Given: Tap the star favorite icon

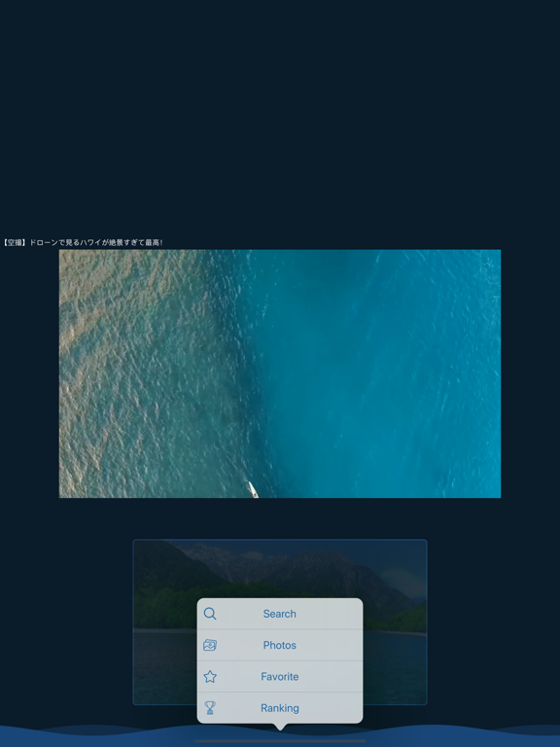Looking at the screenshot, I should click(210, 677).
